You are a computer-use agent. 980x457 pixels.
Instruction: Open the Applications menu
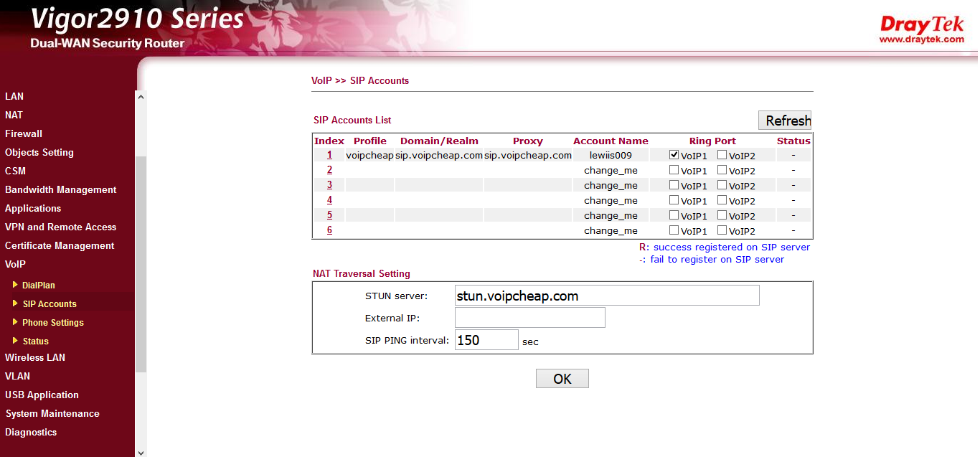33,208
